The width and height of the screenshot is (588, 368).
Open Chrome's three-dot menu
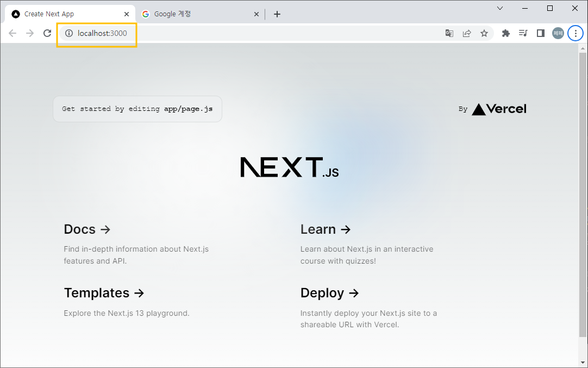(576, 33)
